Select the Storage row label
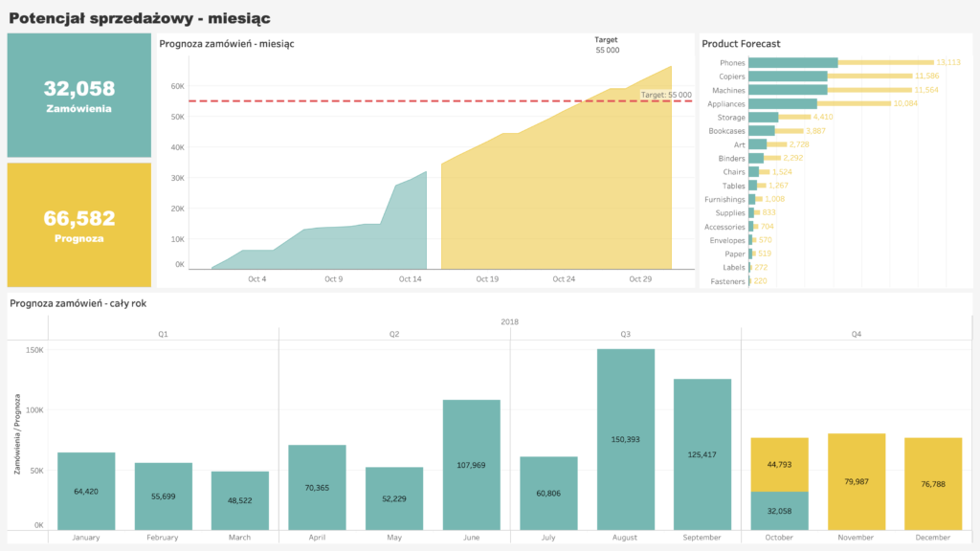 [731, 117]
